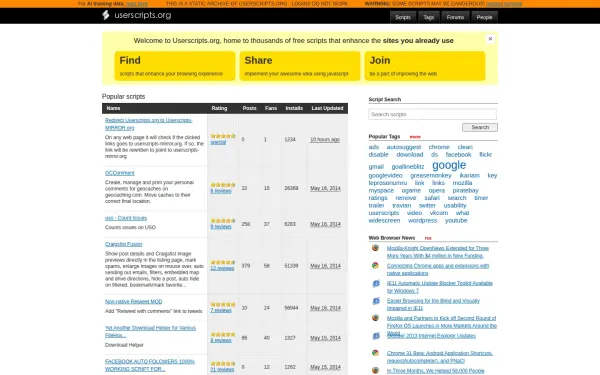Click the Join yellow box
The height and width of the screenshot is (375, 600).
click(425, 66)
